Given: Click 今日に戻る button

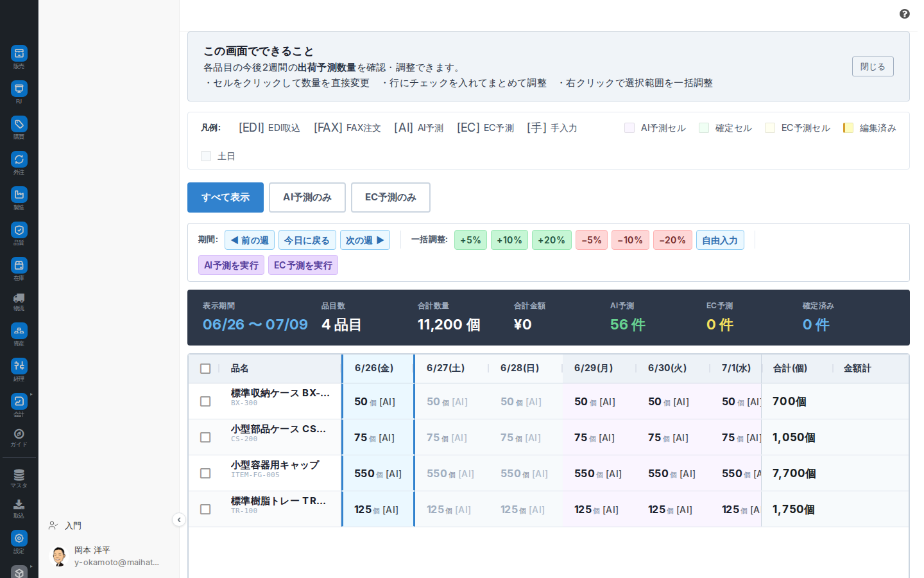Looking at the screenshot, I should point(307,240).
